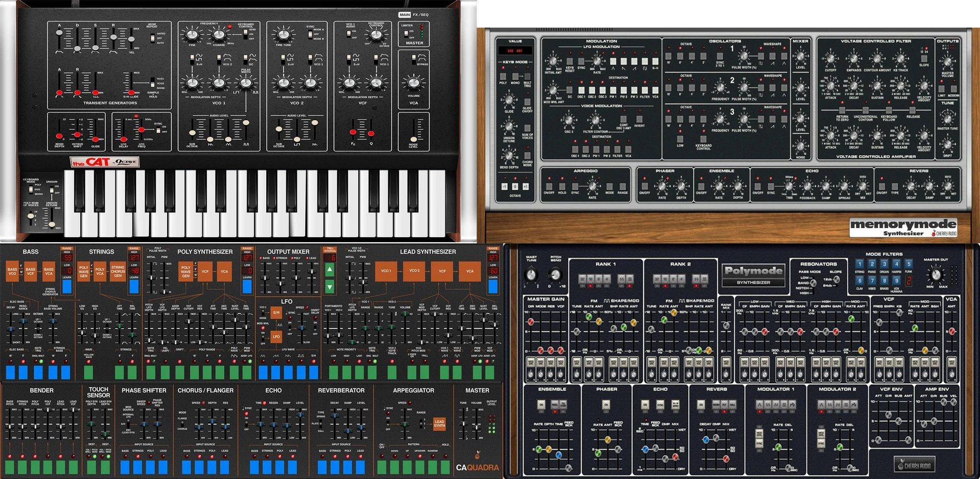This screenshot has height=479, width=980.
Task: Click the Arpeggiator LEAD SYNTH button on Quadra
Action: pos(439,424)
